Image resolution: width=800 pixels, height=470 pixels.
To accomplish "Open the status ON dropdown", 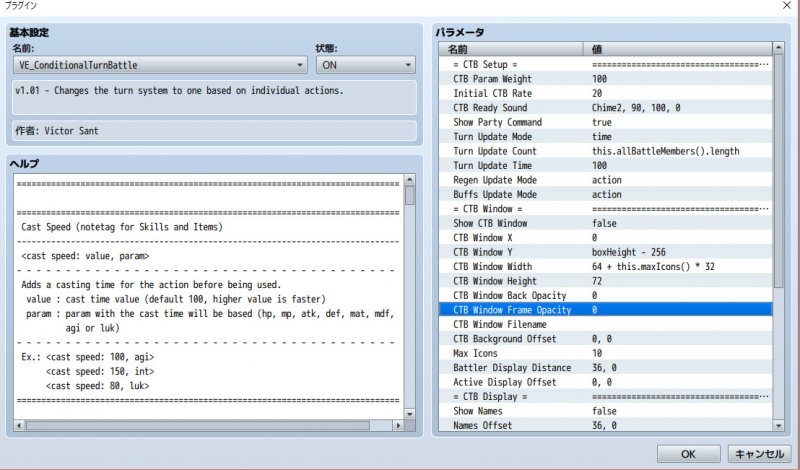I will point(365,65).
